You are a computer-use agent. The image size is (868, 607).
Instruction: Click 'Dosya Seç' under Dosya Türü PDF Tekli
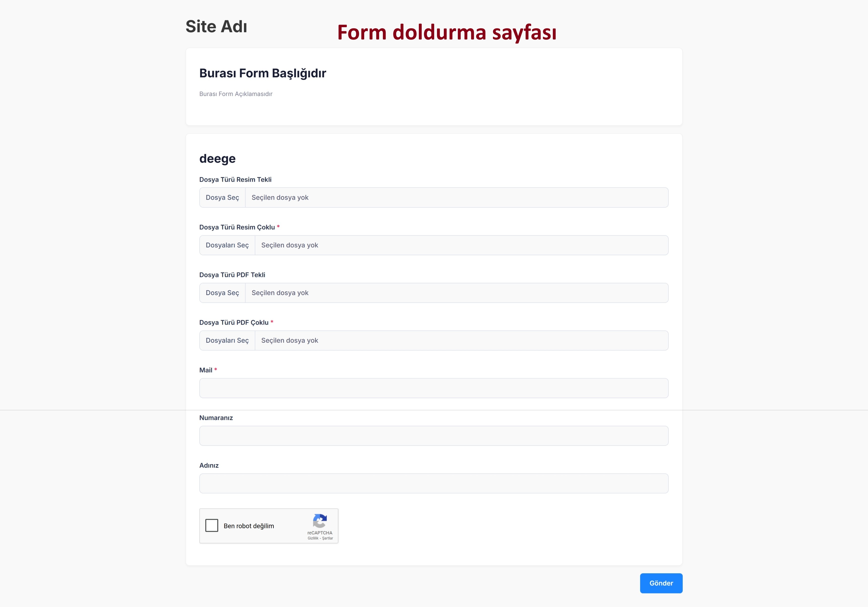[222, 293]
